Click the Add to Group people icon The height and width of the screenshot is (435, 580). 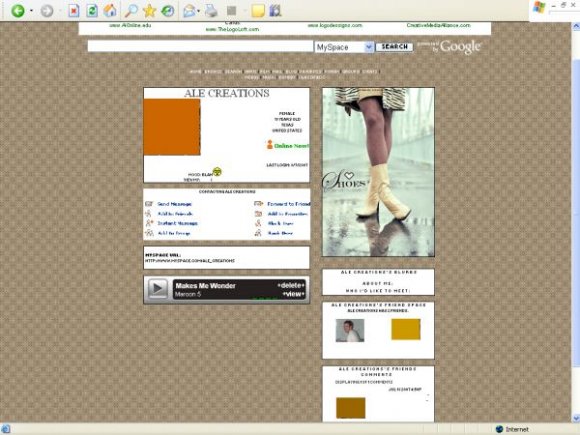tap(149, 233)
